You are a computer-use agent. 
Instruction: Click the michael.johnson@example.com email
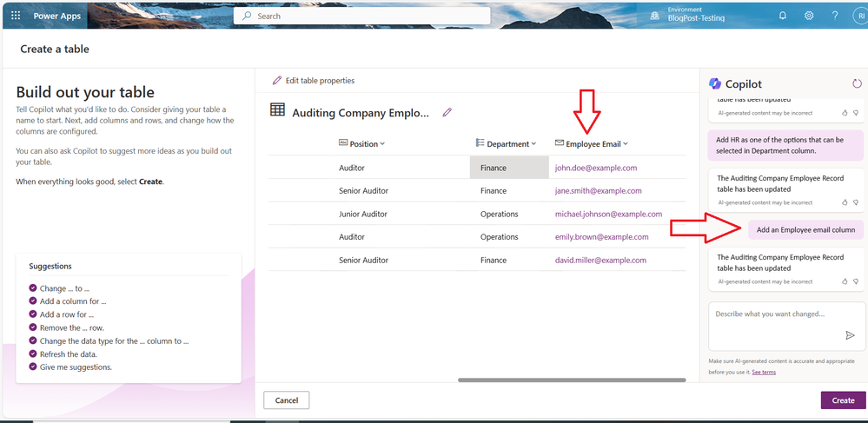608,214
